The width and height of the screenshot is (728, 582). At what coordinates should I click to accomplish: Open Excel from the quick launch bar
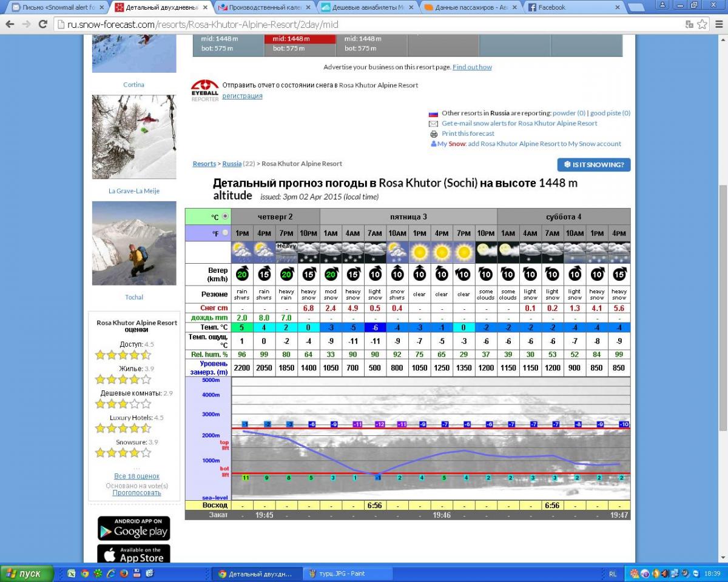(x=72, y=574)
